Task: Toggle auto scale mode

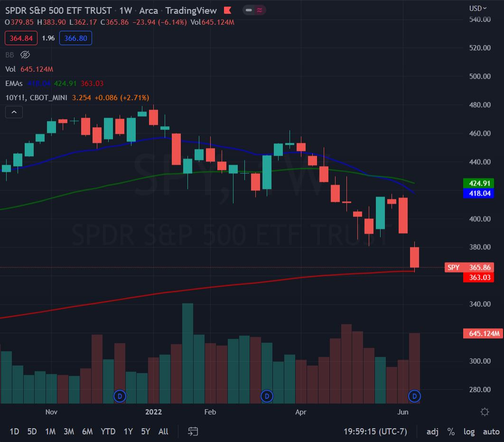Action: click(x=491, y=432)
